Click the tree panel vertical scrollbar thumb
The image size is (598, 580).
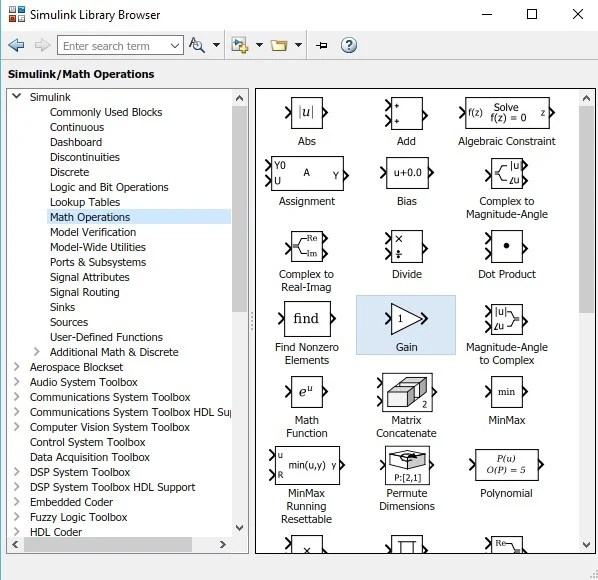pyautogui.click(x=239, y=209)
